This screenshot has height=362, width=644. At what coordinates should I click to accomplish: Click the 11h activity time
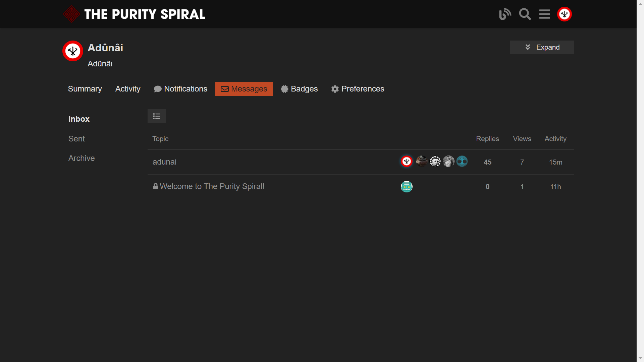(555, 187)
